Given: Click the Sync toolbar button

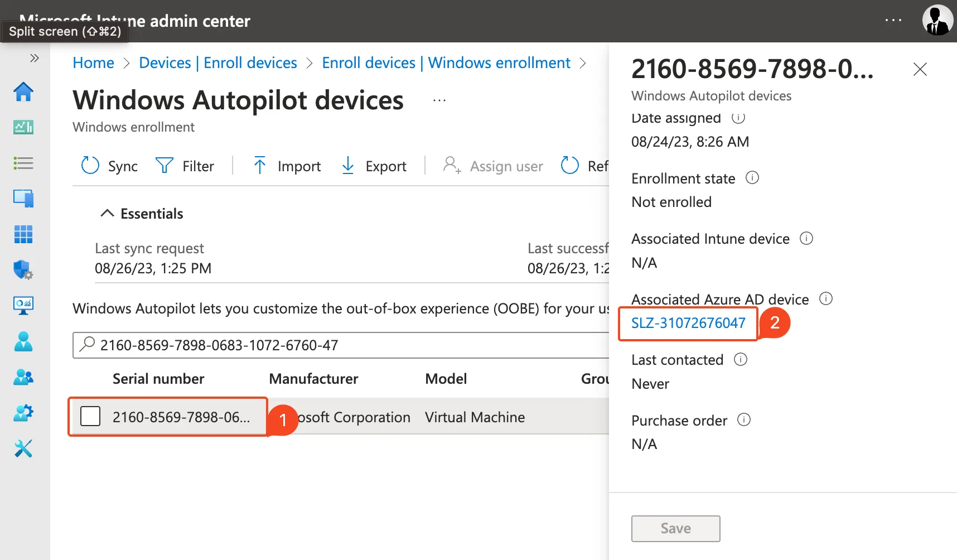Looking at the screenshot, I should (109, 166).
